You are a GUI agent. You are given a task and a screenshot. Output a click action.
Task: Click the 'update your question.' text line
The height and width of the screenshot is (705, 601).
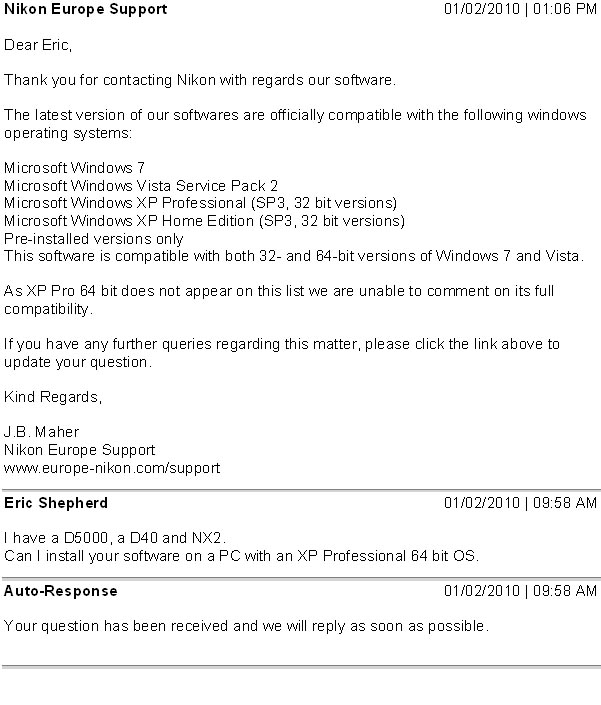point(78,361)
